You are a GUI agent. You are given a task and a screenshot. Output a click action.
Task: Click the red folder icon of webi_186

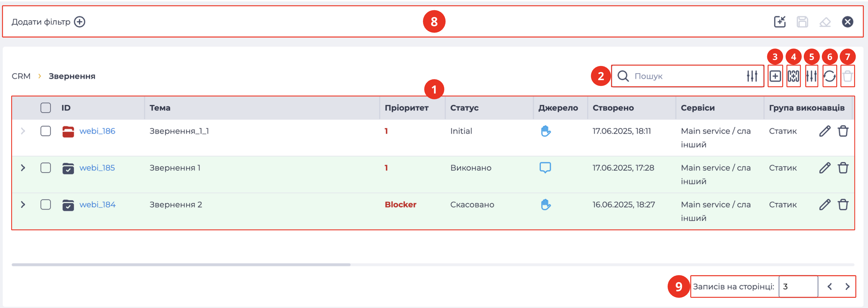point(68,131)
